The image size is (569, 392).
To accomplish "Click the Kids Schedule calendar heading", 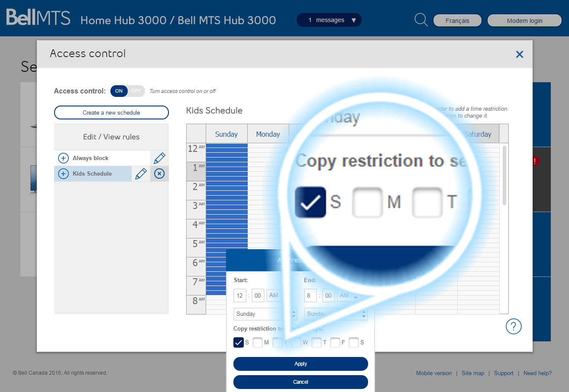I will 214,111.
